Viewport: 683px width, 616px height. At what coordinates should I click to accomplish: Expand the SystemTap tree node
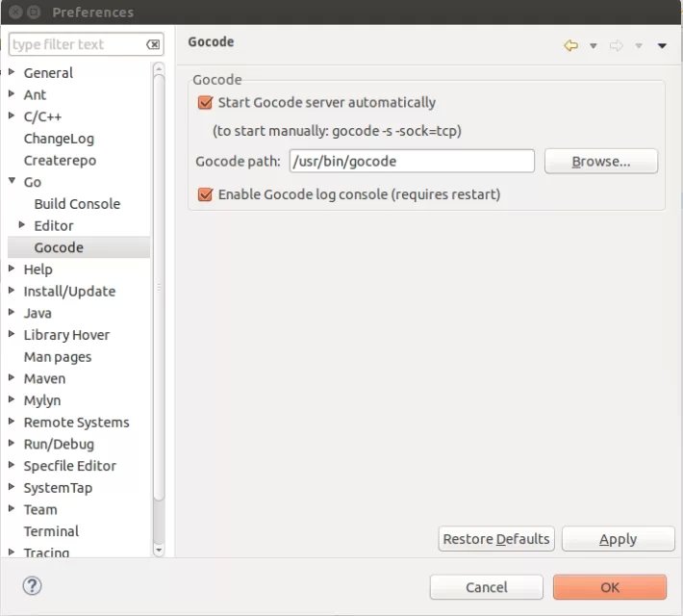[12, 486]
